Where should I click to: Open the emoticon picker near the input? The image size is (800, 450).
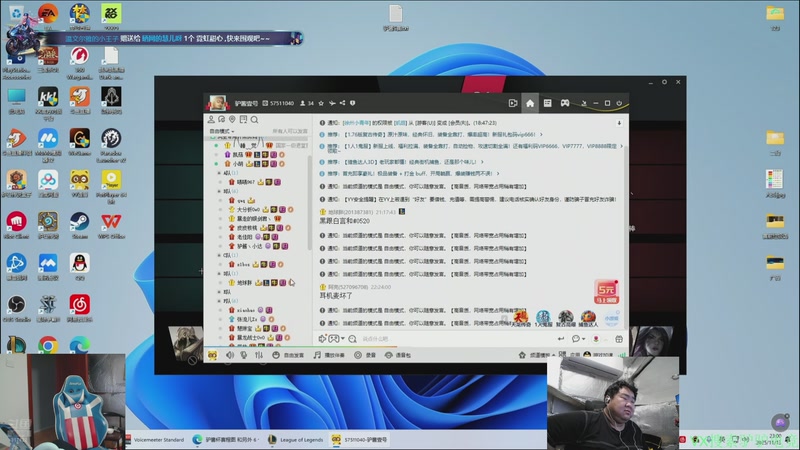tap(353, 339)
